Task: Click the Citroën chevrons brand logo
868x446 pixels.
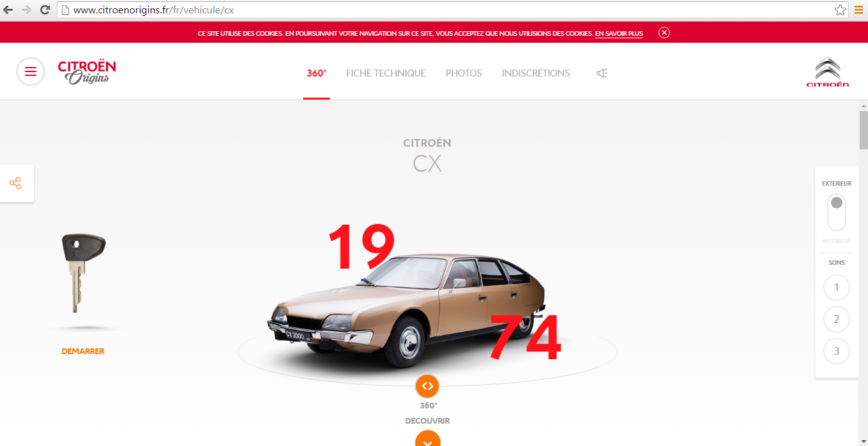Action: coord(828,72)
